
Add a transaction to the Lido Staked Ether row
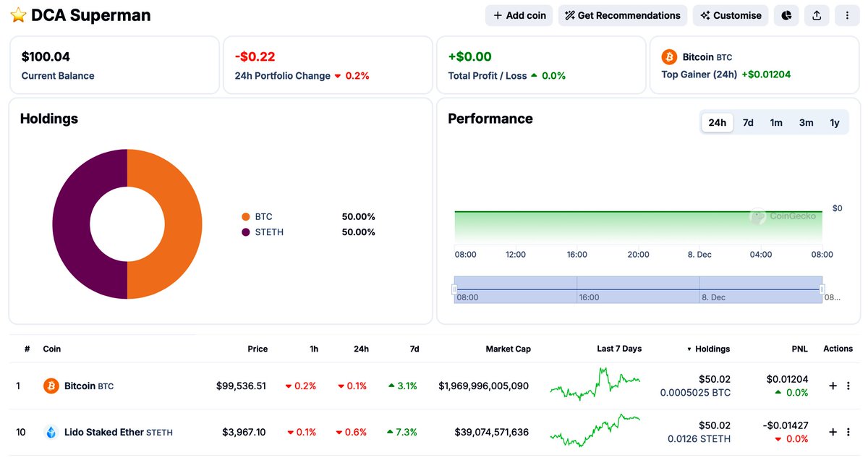pyautogui.click(x=833, y=432)
